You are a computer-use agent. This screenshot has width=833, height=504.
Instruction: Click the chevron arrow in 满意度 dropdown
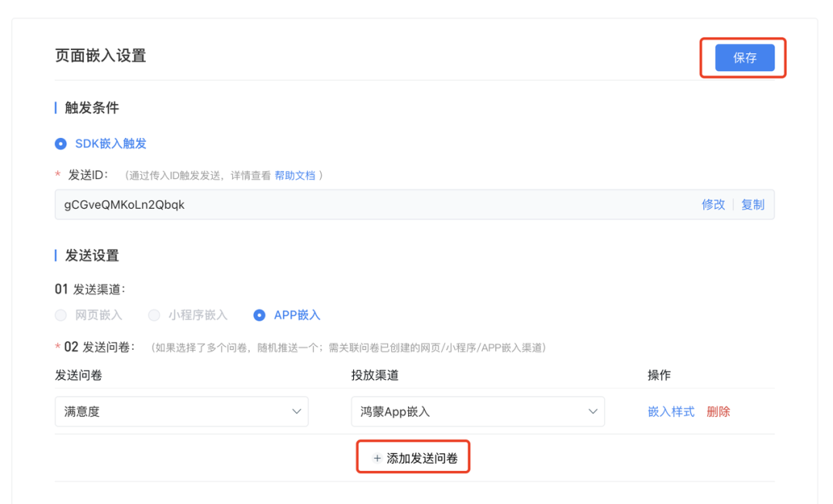(x=296, y=412)
